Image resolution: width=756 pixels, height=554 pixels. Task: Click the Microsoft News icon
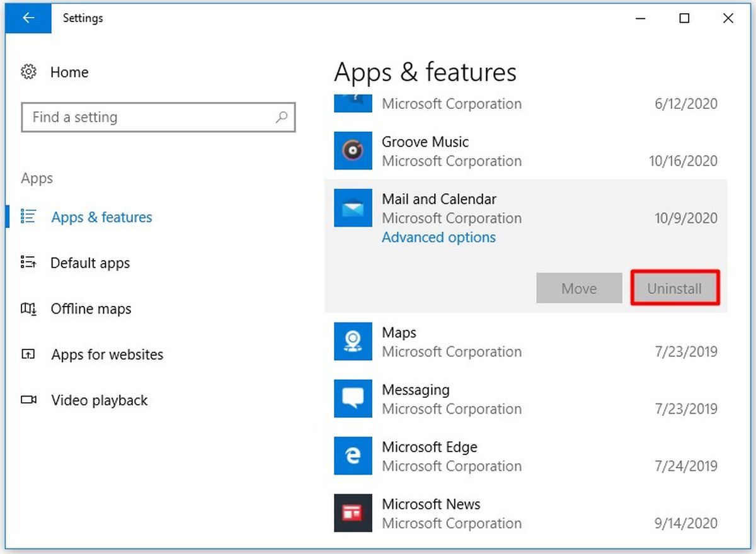(353, 512)
